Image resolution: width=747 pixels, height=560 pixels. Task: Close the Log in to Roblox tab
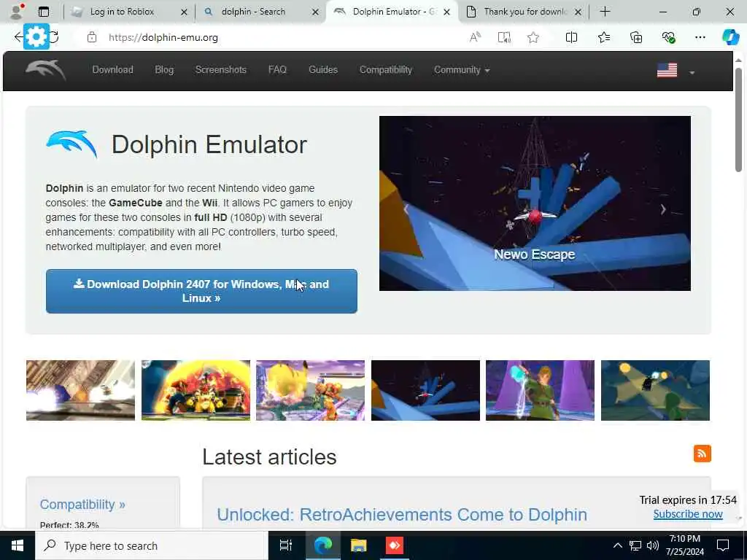[x=184, y=12]
